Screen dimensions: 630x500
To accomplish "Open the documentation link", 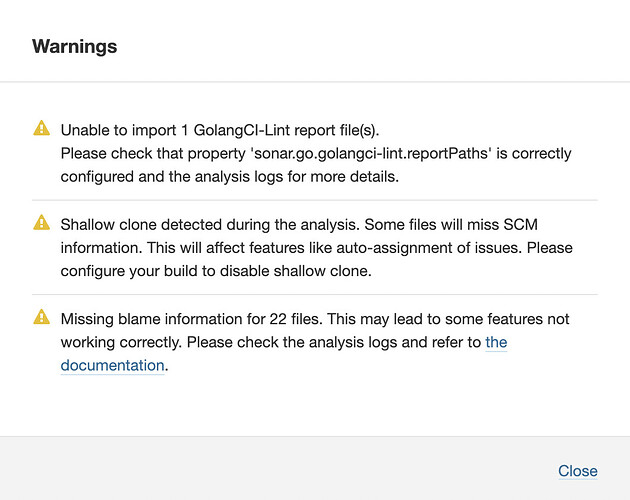I will (112, 365).
